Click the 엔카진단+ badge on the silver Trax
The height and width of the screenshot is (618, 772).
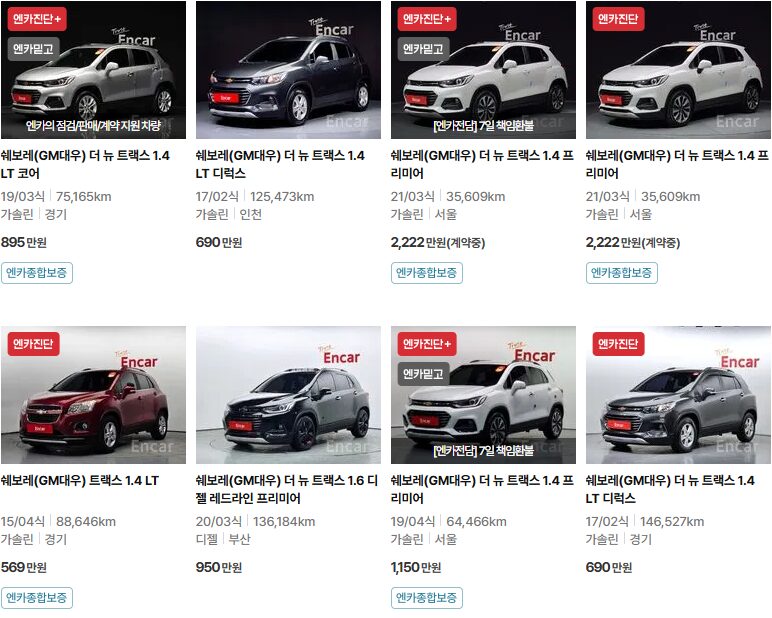click(x=37, y=19)
